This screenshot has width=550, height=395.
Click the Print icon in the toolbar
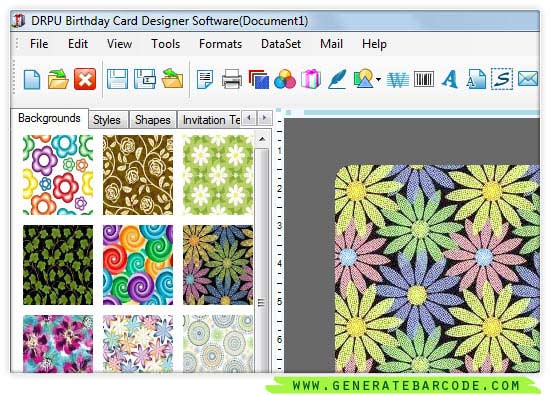point(232,79)
